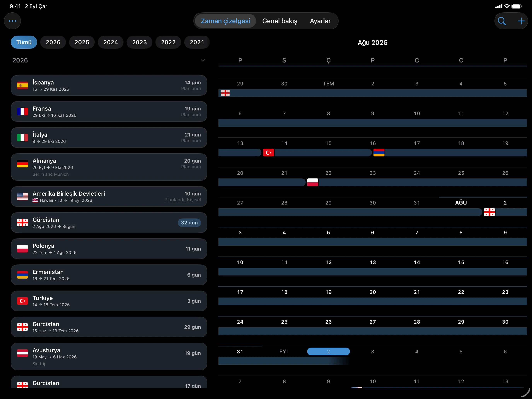The image size is (532, 399).
Task: Click the Austria flag on Avusturya card
Action: tap(22, 353)
